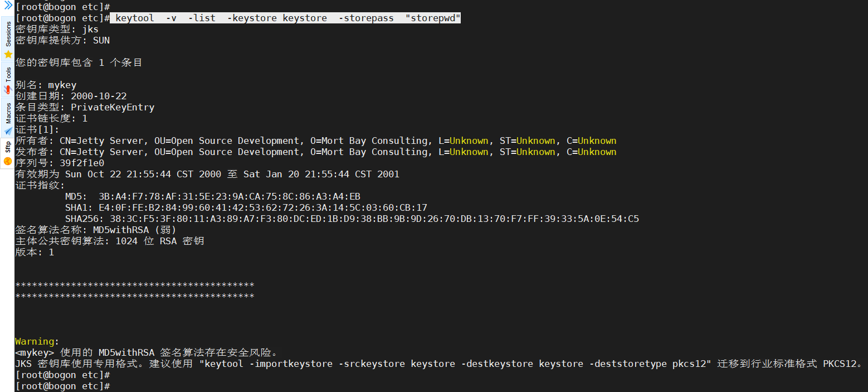868x392 pixels.
Task: Click an Unknown value in the owner line
Action: [469, 141]
